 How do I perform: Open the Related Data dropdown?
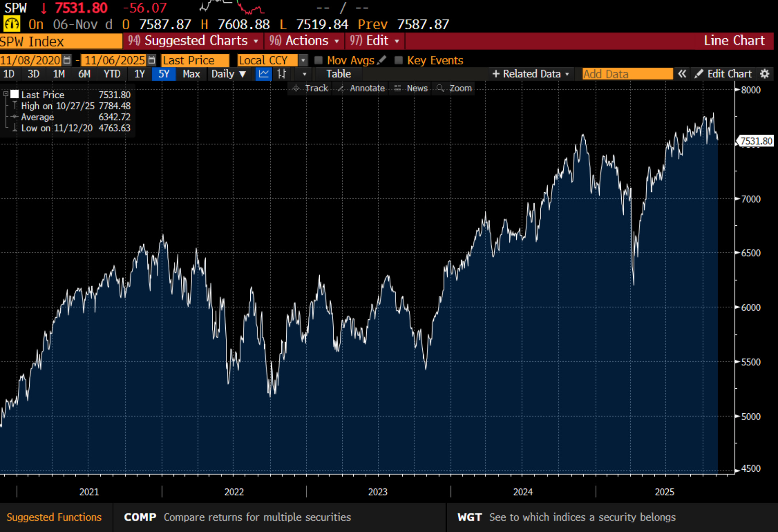[x=531, y=74]
